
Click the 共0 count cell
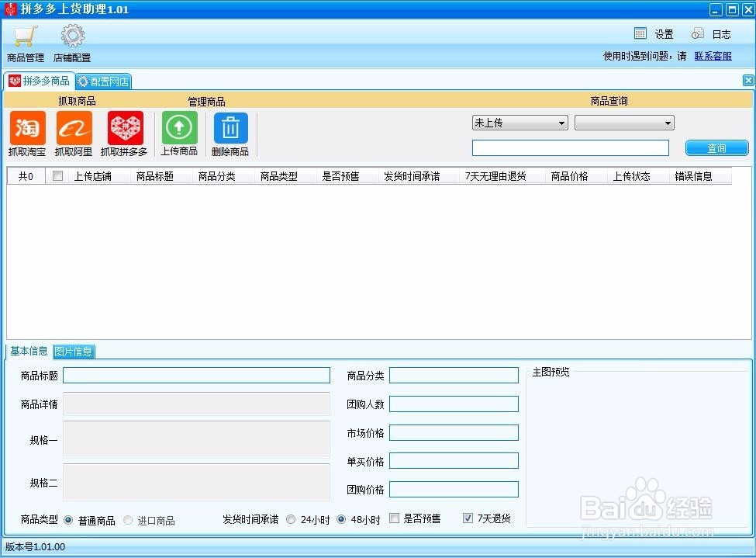pos(26,177)
